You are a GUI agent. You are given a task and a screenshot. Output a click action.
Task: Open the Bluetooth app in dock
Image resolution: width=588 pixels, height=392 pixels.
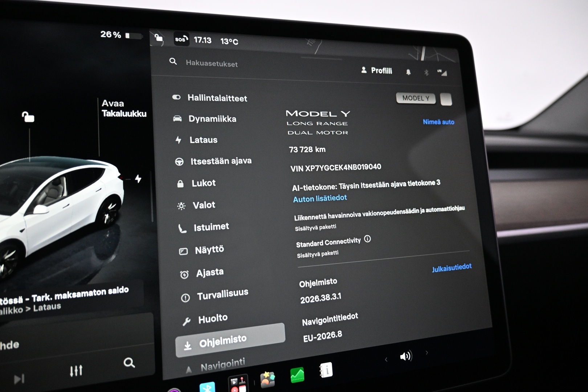[207, 387]
